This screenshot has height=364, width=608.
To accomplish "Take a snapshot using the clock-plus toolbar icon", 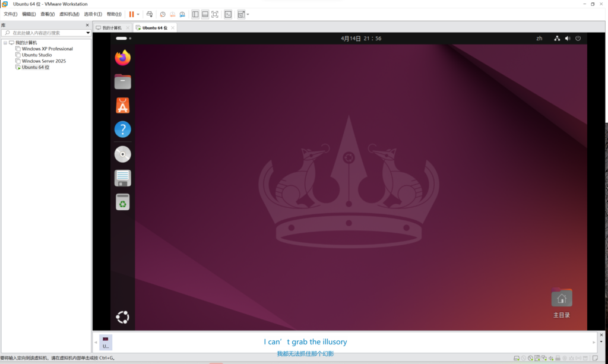I will tap(163, 14).
